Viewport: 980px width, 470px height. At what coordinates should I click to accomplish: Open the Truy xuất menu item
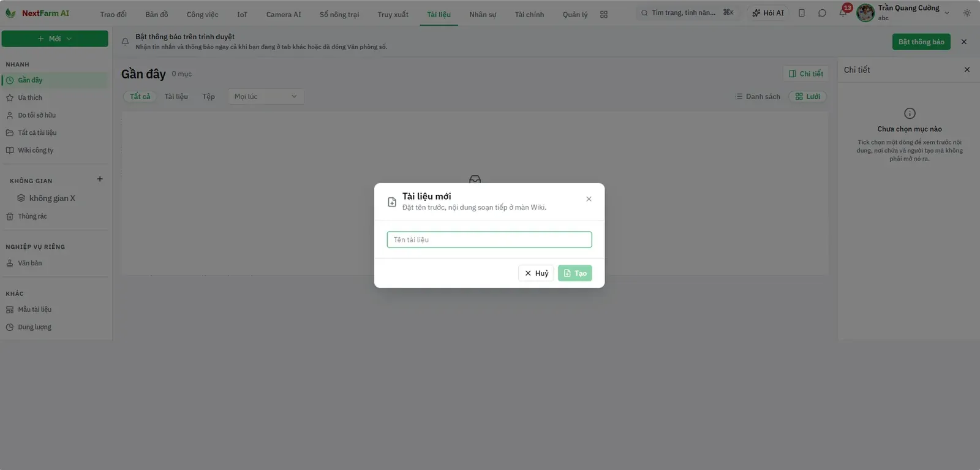[x=393, y=15]
